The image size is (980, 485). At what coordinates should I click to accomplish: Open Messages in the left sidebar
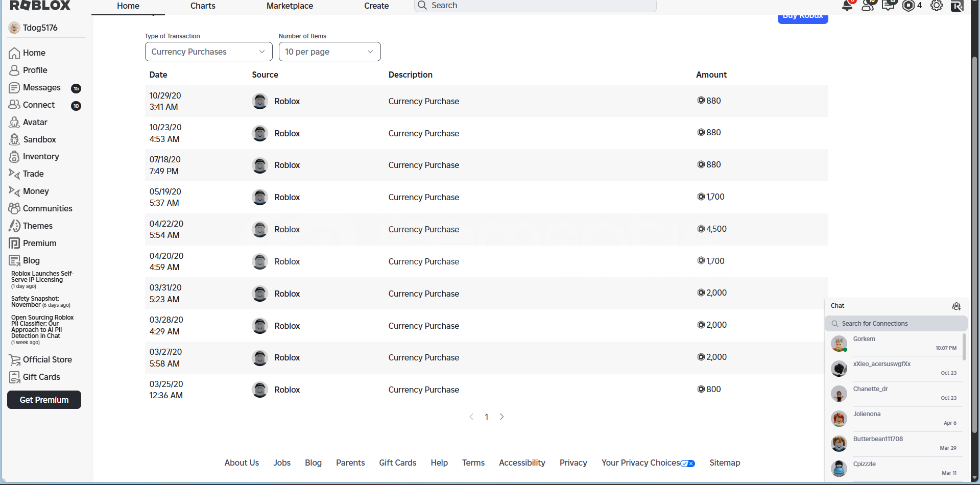(x=35, y=87)
